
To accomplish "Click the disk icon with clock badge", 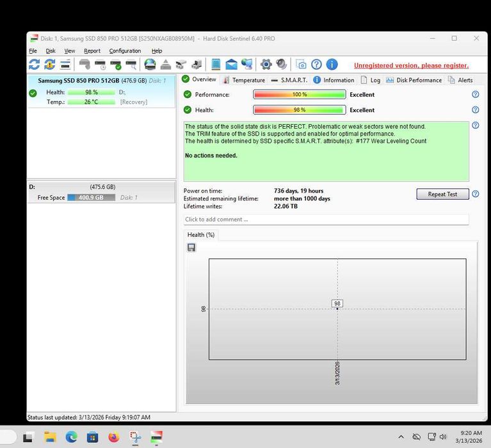I will tap(101, 65).
